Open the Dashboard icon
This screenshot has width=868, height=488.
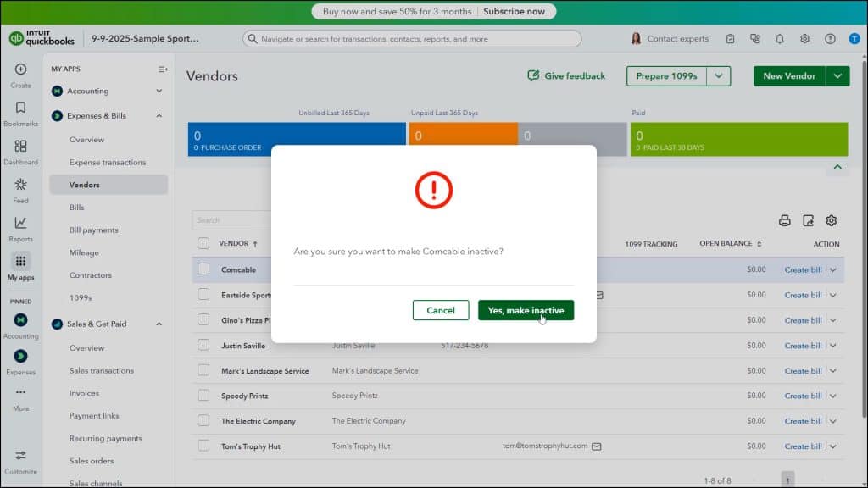(20, 146)
